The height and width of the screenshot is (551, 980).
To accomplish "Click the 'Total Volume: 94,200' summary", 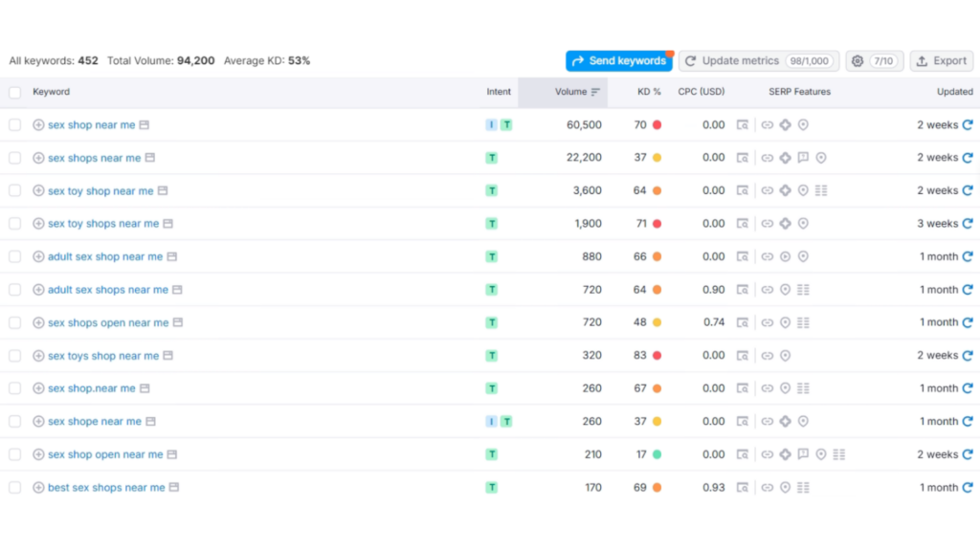I will [x=161, y=60].
